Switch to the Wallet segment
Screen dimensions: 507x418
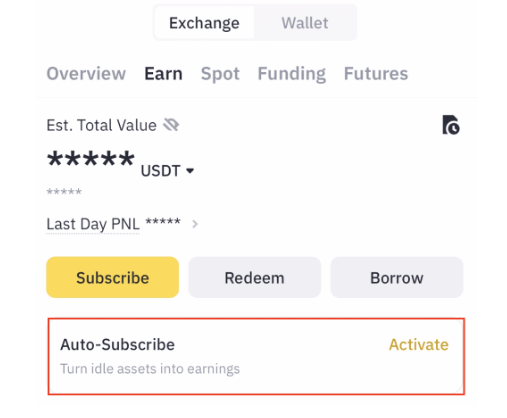pyautogui.click(x=305, y=23)
